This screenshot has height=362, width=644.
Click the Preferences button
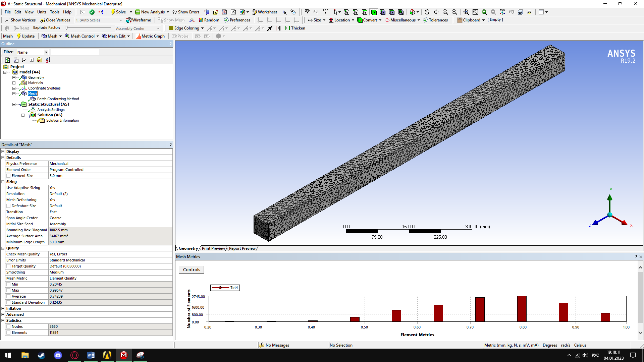click(x=237, y=20)
